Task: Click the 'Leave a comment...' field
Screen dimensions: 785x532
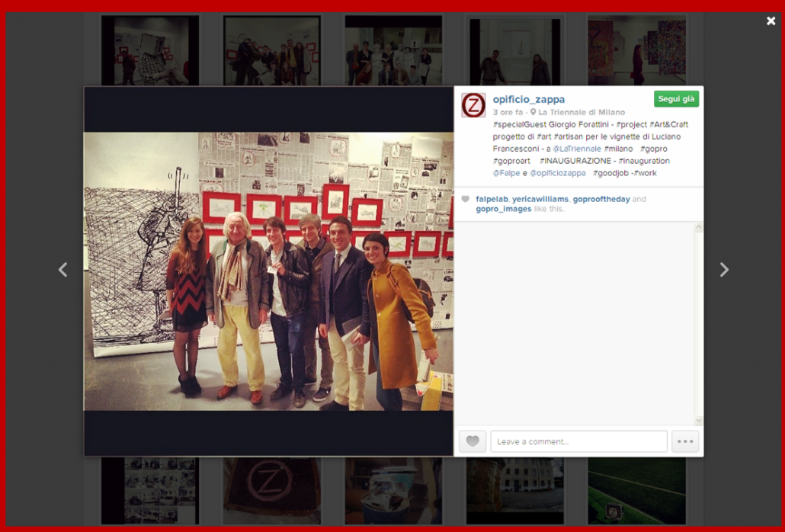Action: tap(578, 441)
